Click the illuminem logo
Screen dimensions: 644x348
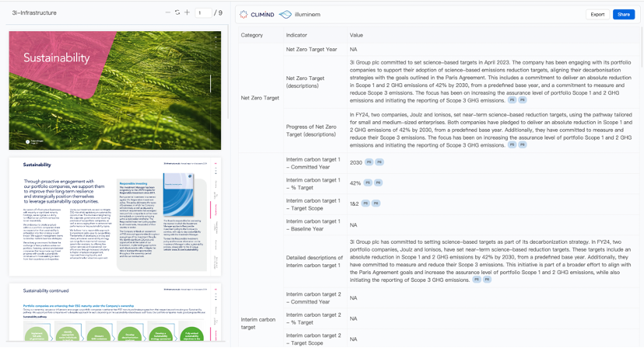pyautogui.click(x=299, y=14)
